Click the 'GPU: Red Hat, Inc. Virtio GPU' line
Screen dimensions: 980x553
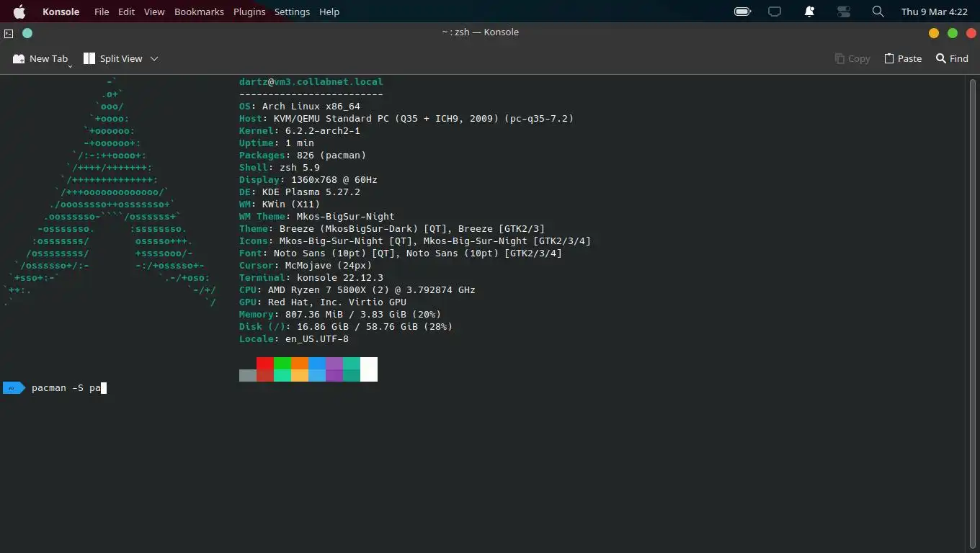click(323, 302)
